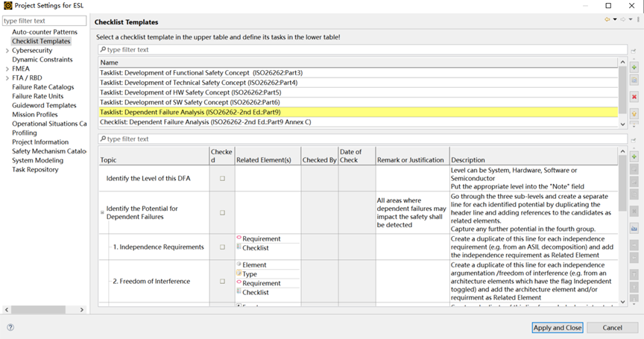Clear the upper table filter icon
Image resolution: width=644 pixels, height=339 pixels.
(634, 51)
